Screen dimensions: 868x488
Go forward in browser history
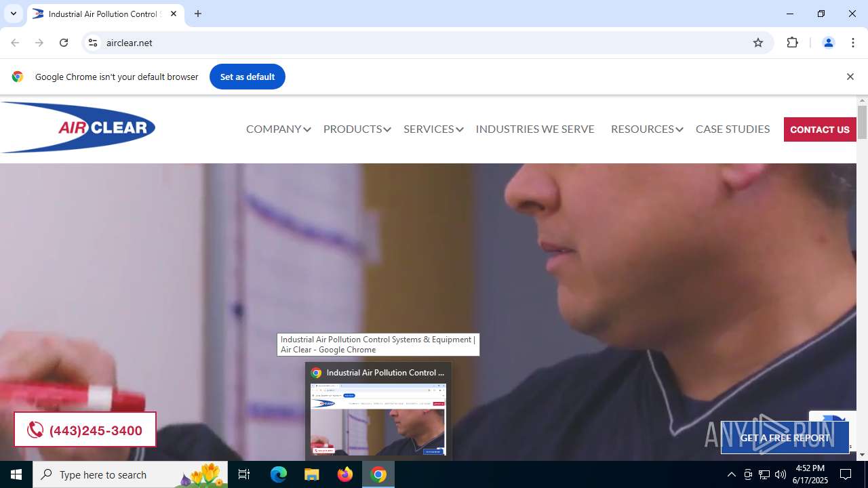(39, 43)
